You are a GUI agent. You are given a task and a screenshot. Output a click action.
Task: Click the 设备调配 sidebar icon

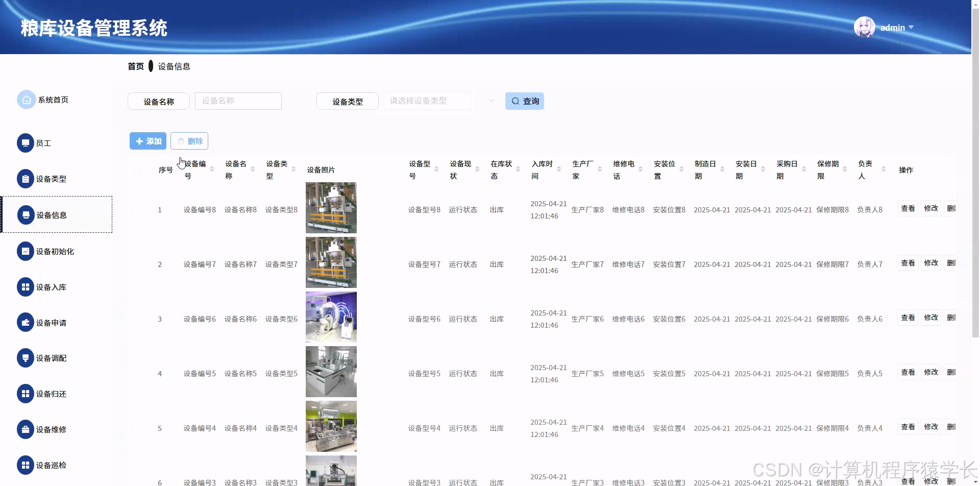[x=26, y=358]
